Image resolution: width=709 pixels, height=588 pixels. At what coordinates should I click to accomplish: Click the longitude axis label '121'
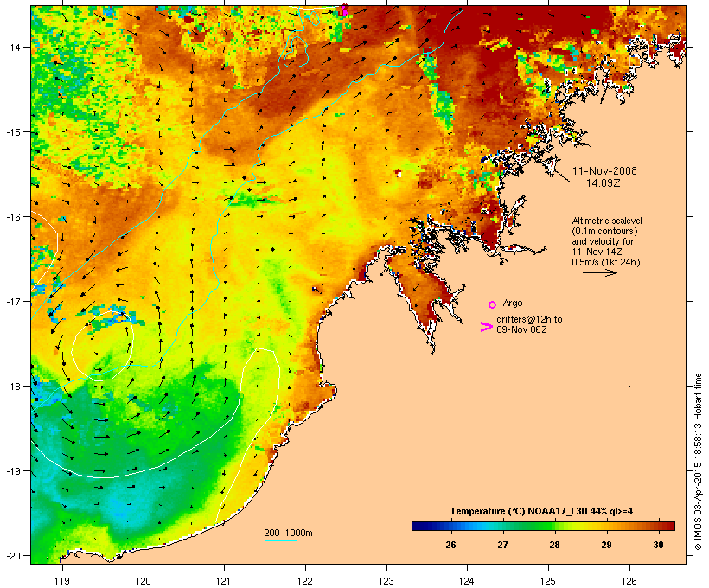[224, 581]
